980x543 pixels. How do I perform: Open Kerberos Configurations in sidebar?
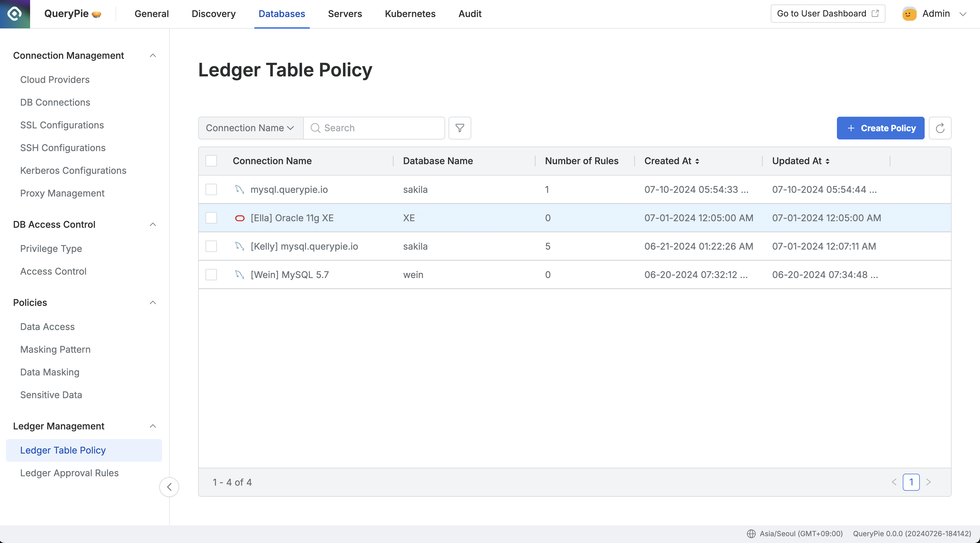[73, 170]
